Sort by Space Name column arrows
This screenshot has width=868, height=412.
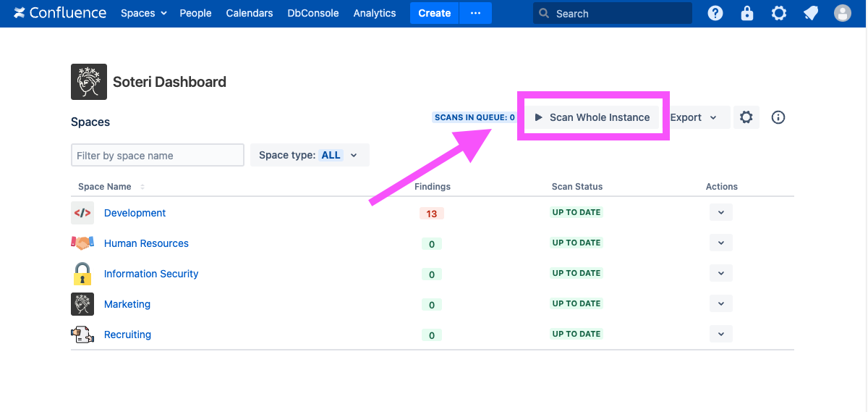point(142,187)
